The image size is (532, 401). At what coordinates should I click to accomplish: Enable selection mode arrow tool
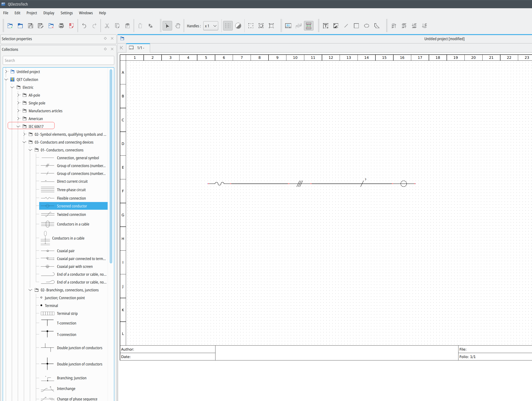167,26
